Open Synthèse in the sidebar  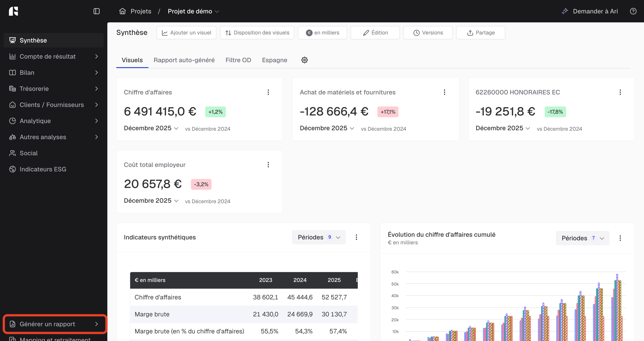(53, 40)
